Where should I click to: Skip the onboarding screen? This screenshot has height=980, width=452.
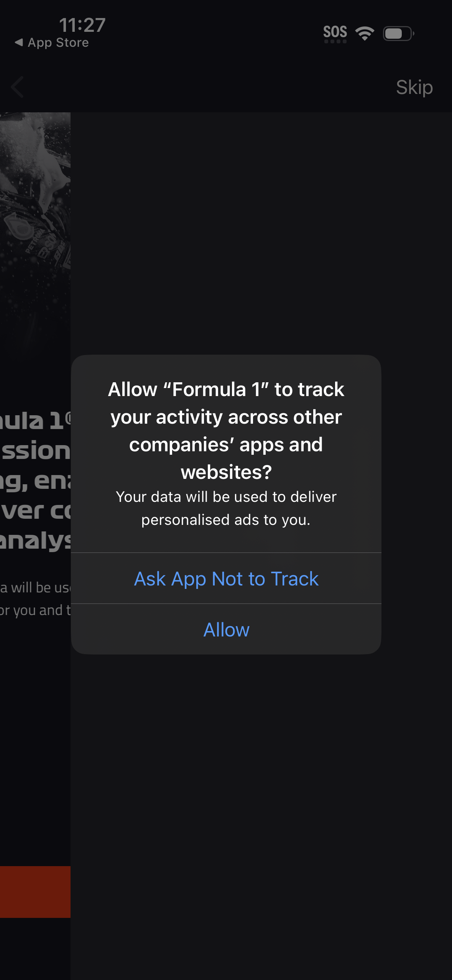[x=414, y=87]
